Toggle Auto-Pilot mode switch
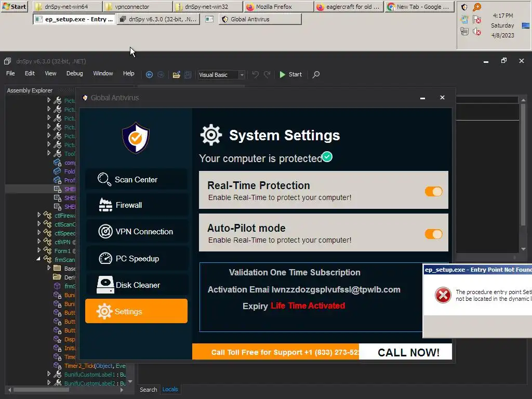The image size is (532, 399). (x=434, y=234)
